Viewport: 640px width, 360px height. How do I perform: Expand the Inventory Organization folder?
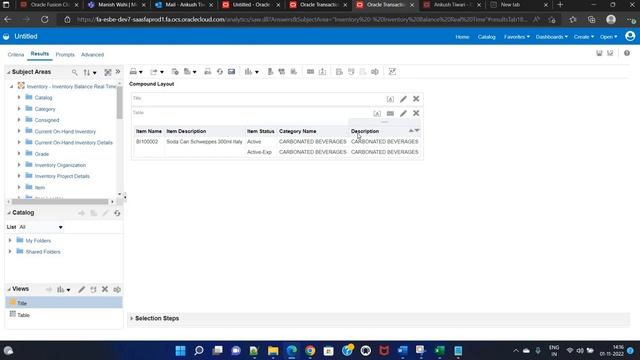click(19, 165)
